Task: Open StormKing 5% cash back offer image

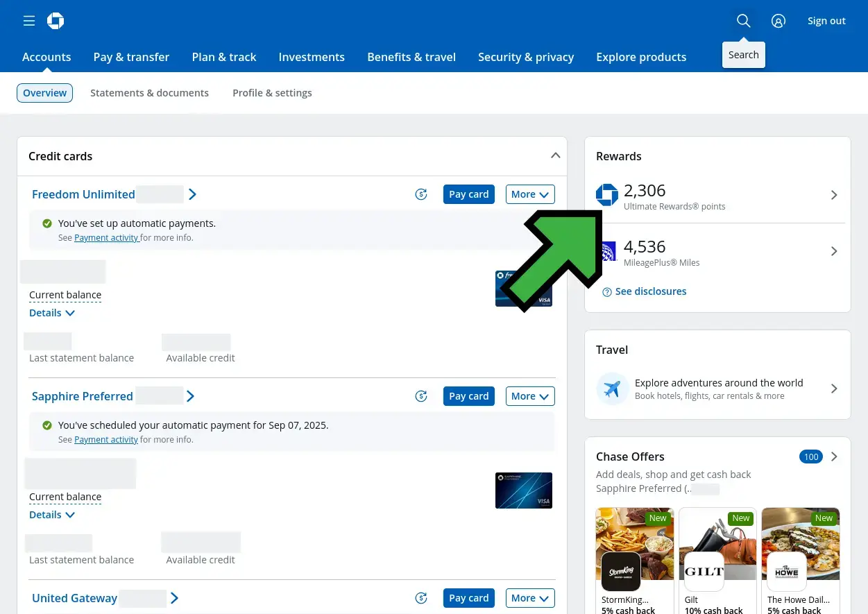Action: click(635, 544)
